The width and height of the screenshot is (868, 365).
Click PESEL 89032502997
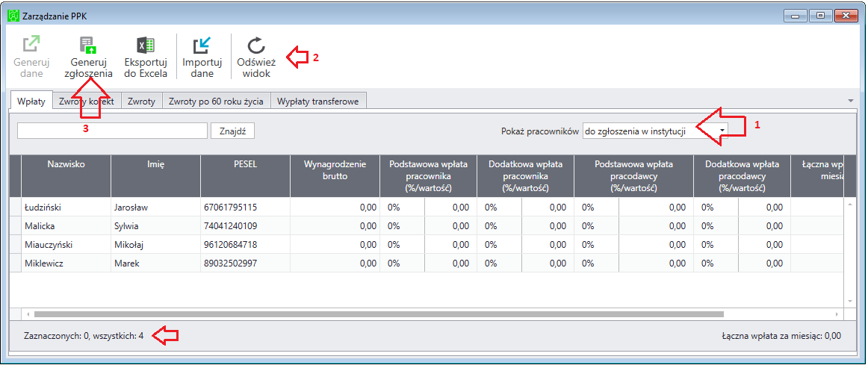coord(245,263)
